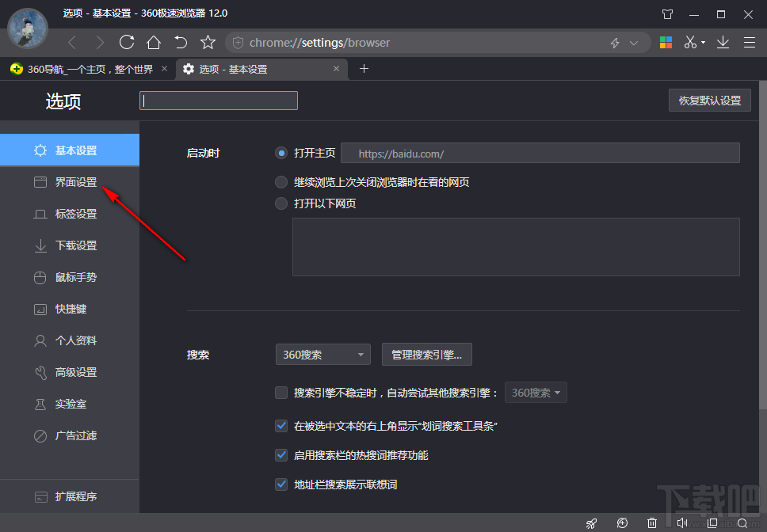
Task: Open the fallback 360搜索 engine dropdown
Action: [536, 393]
